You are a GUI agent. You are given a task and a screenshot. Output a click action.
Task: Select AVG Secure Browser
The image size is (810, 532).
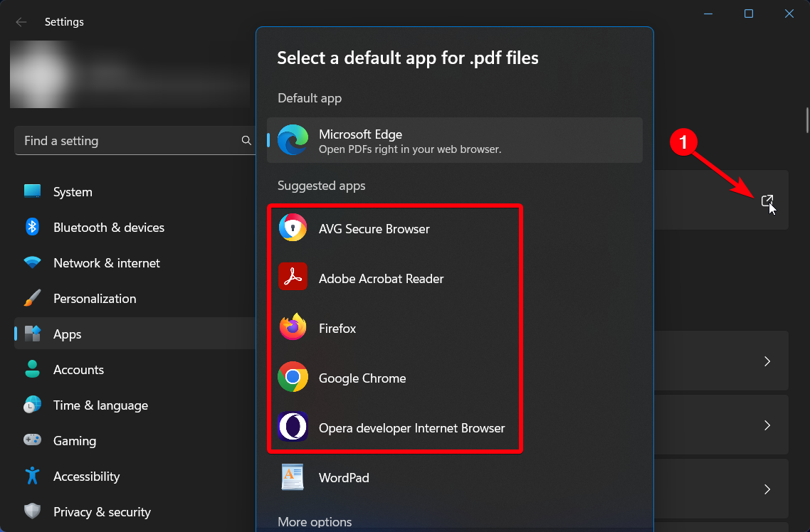(374, 228)
